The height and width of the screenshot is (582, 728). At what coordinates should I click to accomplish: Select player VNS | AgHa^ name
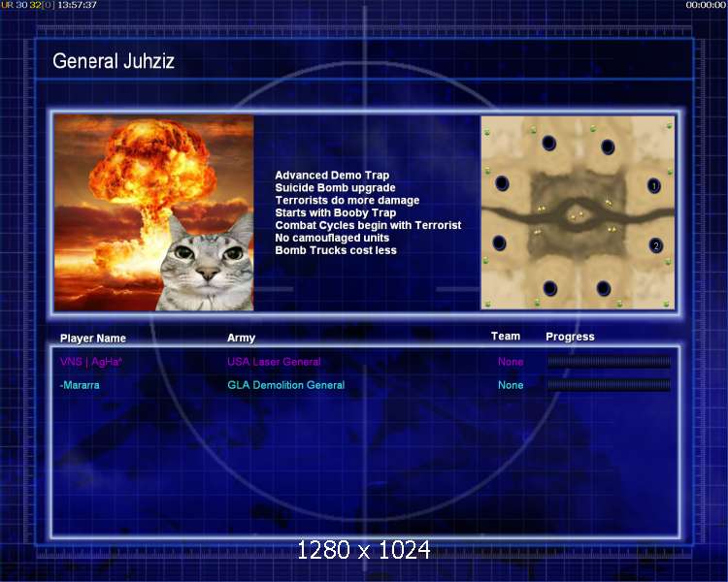[x=91, y=362]
